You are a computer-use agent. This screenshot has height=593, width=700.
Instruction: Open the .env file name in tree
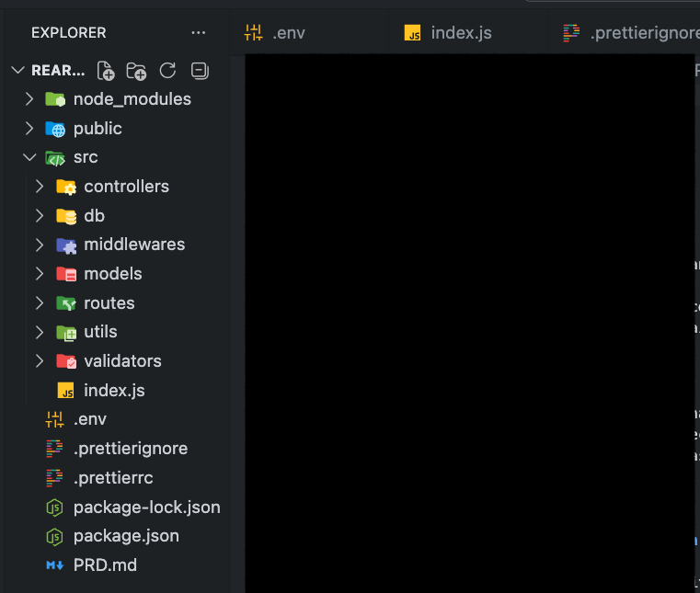coord(90,419)
